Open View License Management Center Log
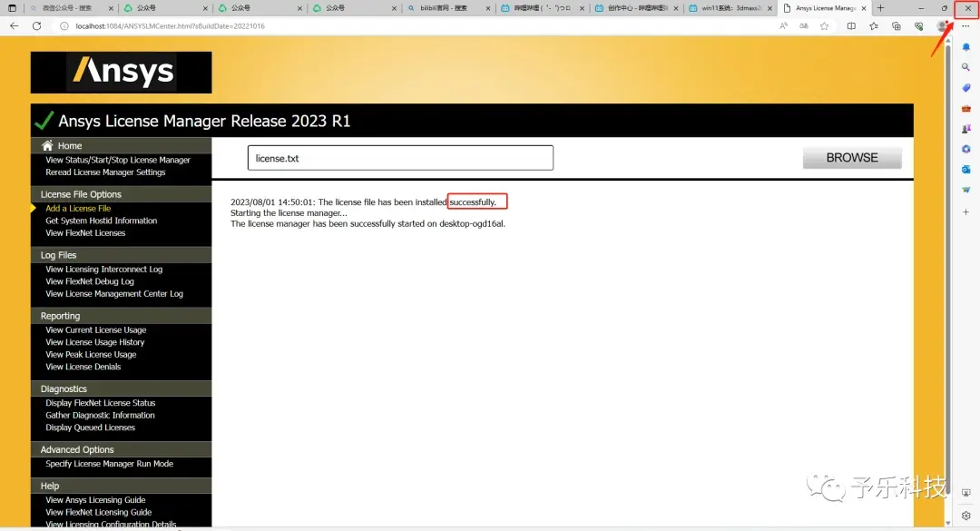Screen dimensions: 980x531 (113, 293)
